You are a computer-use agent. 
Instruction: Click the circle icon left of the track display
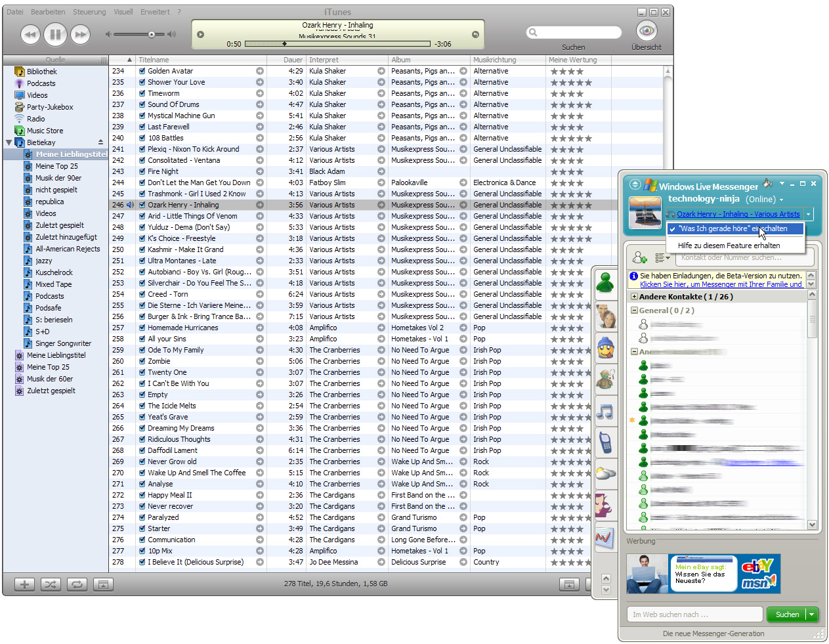(x=201, y=35)
